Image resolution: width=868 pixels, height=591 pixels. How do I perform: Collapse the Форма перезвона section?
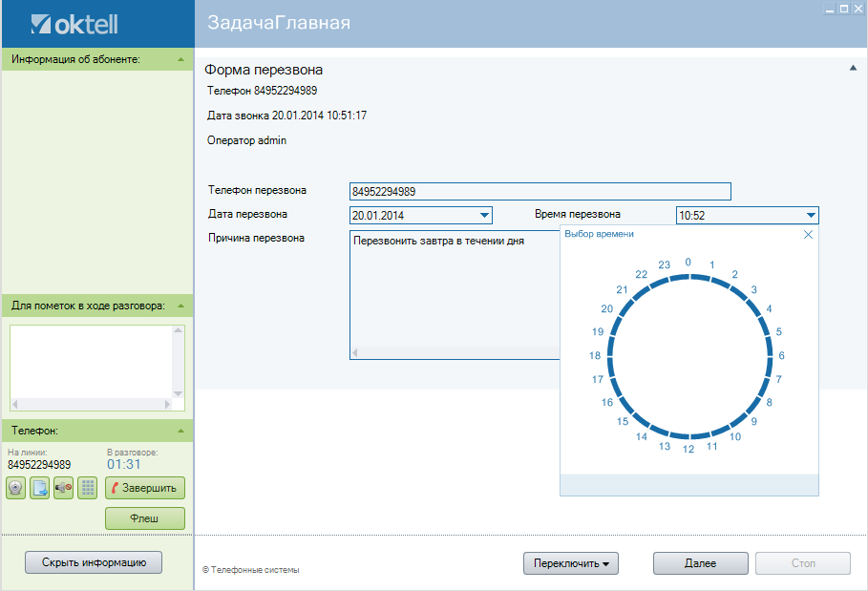(x=853, y=69)
